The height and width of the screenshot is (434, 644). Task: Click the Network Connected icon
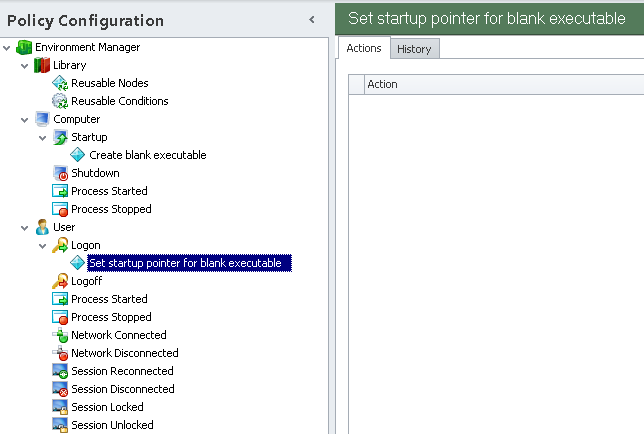(60, 335)
